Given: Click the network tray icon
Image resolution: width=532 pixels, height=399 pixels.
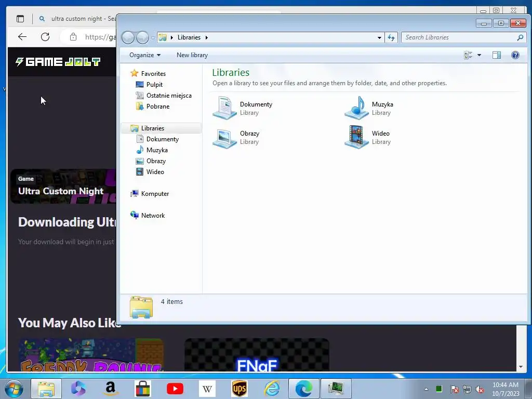Looking at the screenshot, I should (x=467, y=389).
